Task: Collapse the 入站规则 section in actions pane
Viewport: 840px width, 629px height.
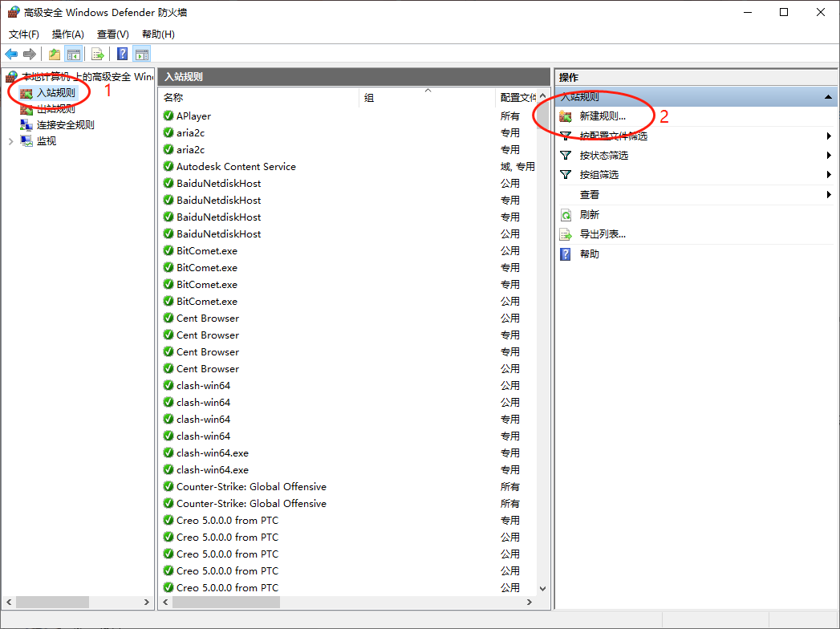Action: coord(828,96)
